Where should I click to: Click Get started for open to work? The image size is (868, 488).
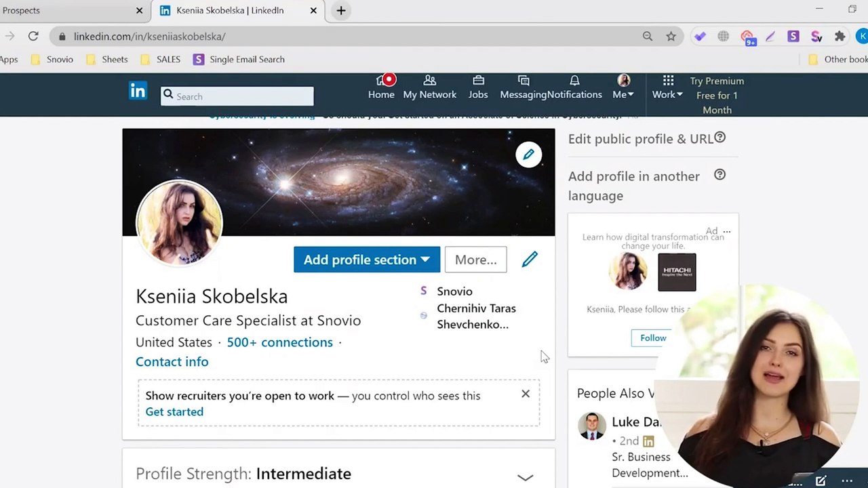(174, 411)
